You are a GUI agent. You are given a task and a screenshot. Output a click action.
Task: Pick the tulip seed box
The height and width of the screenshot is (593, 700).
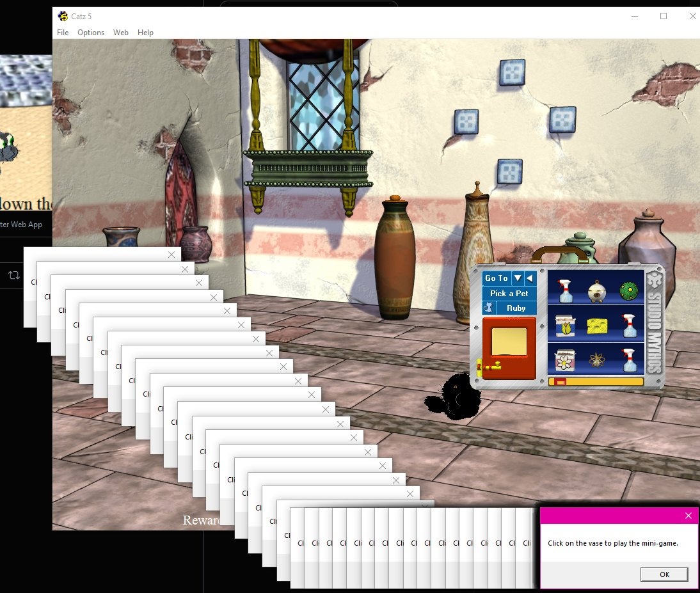[565, 326]
